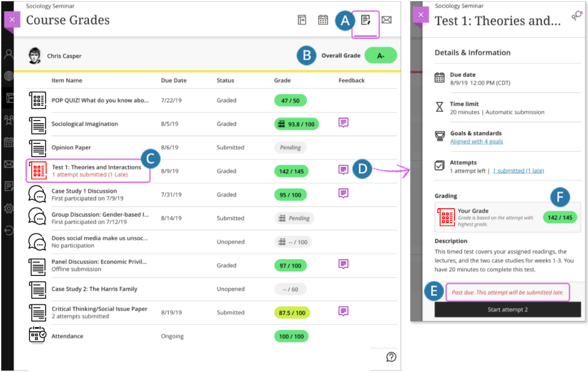Open the grades icon tab in header
The image size is (588, 372).
tap(366, 20)
